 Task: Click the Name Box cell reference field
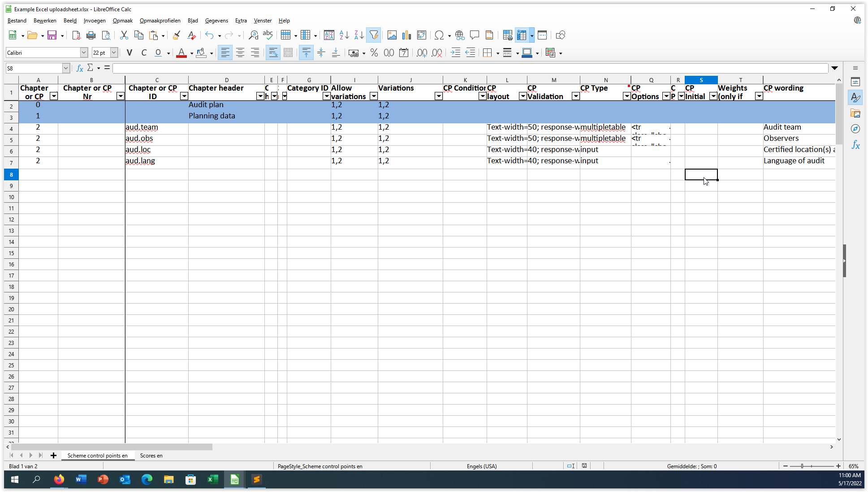point(34,68)
